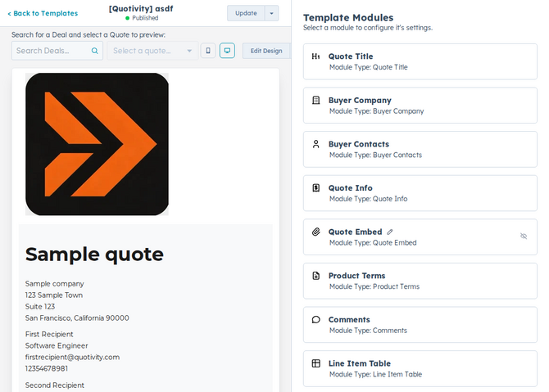Open the Quote Info module settings
The width and height of the screenshot is (549, 392).
(x=420, y=193)
